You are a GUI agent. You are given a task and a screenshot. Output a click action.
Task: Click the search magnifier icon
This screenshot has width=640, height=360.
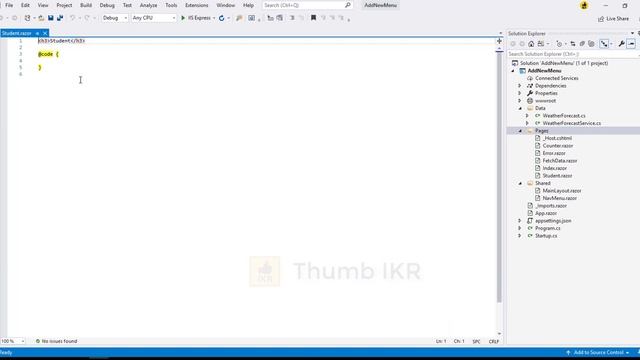(348, 5)
